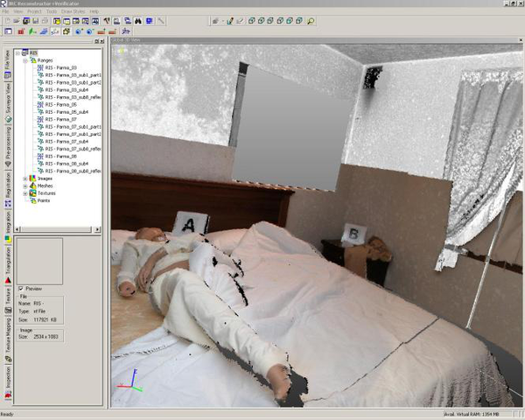Viewport: 525px width, 420px height.
Task: Expand the Meshes tree node
Action: [x=25, y=185]
